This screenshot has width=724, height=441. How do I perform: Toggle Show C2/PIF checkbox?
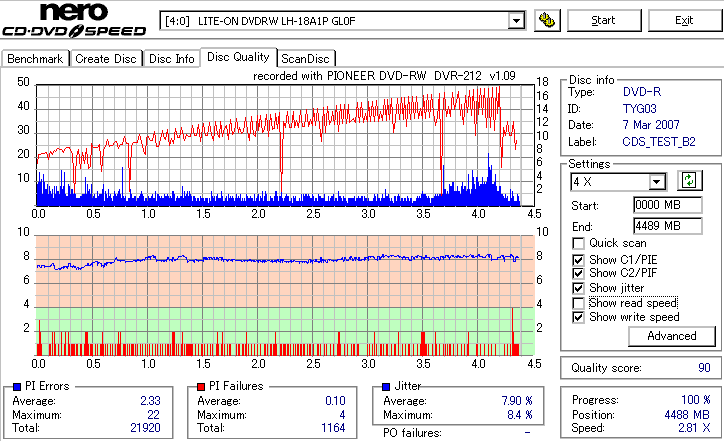(578, 273)
